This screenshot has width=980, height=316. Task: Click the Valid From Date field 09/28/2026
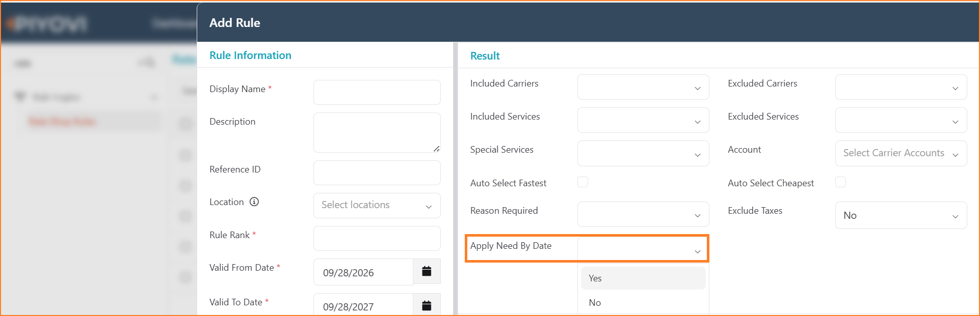click(363, 272)
